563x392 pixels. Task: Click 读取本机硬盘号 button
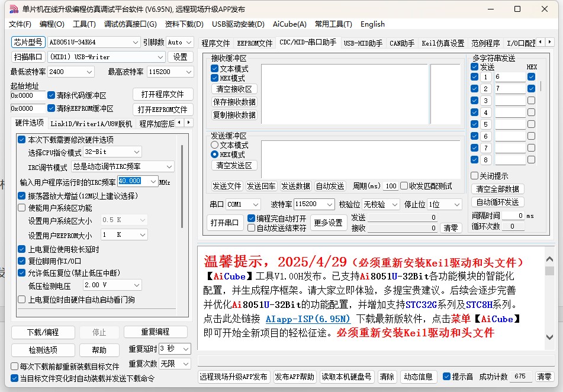click(x=346, y=377)
